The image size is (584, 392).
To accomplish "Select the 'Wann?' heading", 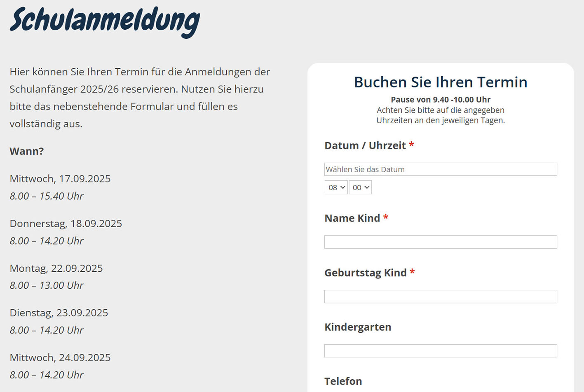I will (27, 151).
